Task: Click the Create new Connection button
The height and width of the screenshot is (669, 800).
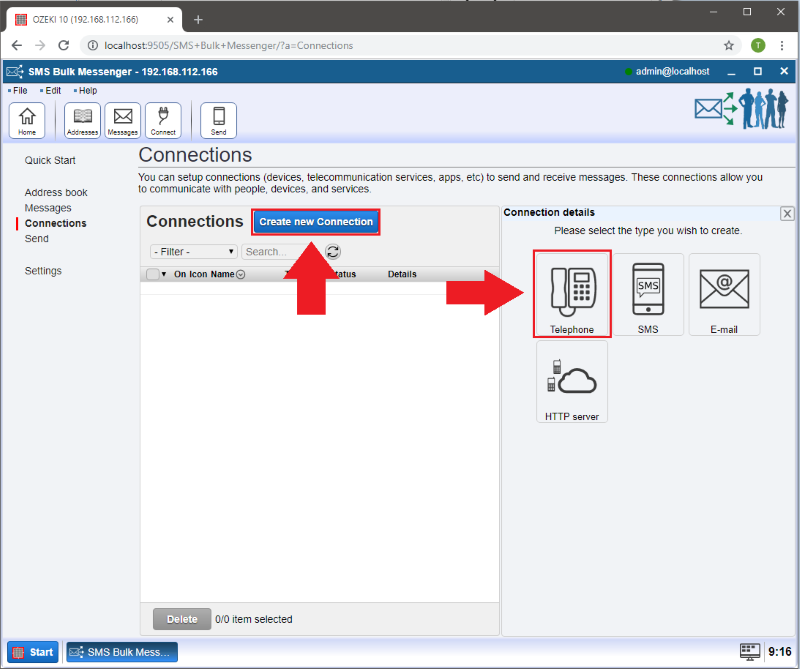Action: point(316,222)
